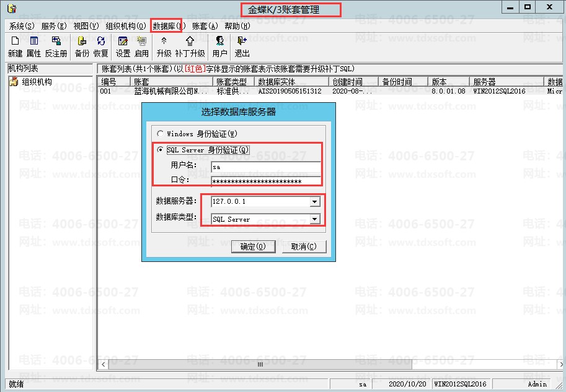566x392 pixels.
Task: Minimize the 金蝶K/3账套管理 window
Action: [x=510, y=7]
